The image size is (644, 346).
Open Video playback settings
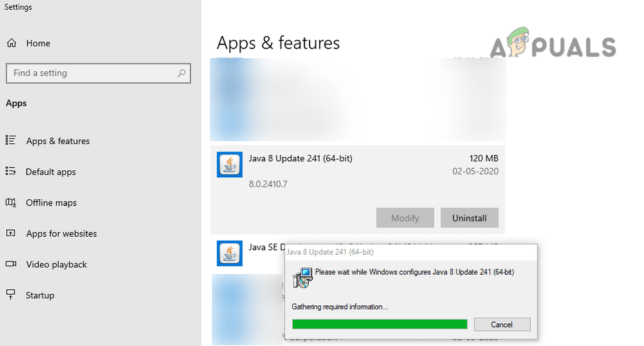(56, 264)
